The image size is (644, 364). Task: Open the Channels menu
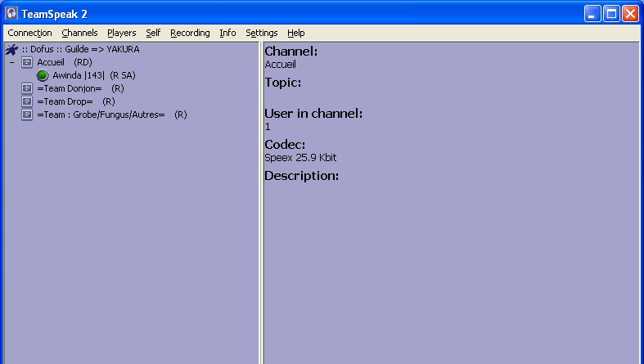(79, 33)
